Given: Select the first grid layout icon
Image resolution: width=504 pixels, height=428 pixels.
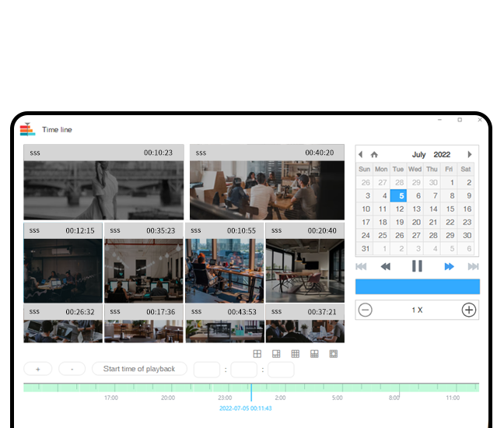Looking at the screenshot, I should tap(257, 354).
